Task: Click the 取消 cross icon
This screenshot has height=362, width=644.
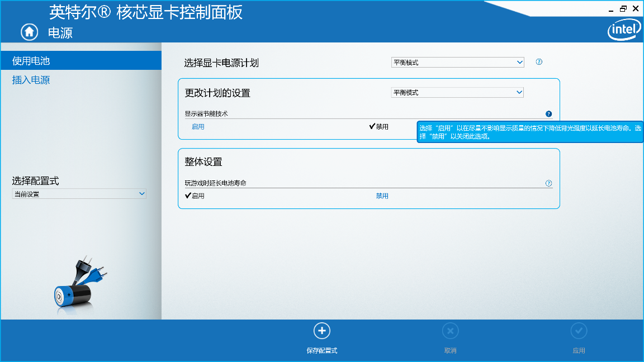Action: [x=450, y=331]
